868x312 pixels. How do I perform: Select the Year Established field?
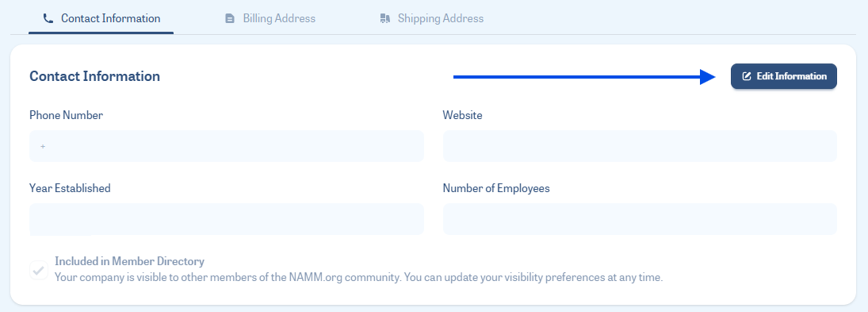pos(227,219)
